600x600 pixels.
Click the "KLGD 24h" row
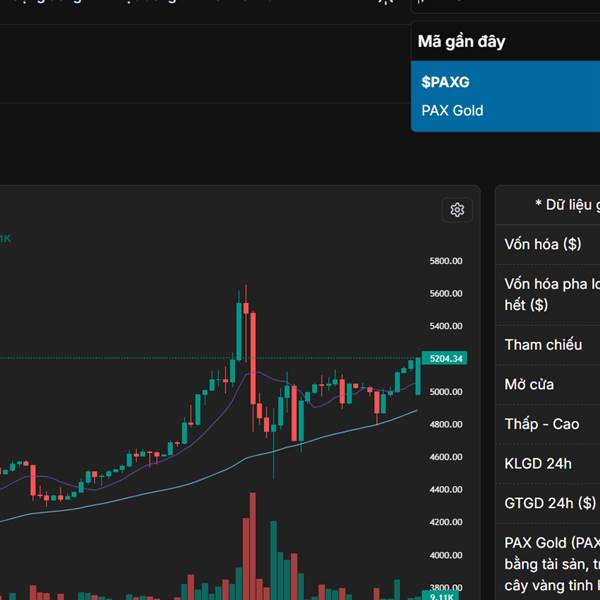point(540,464)
